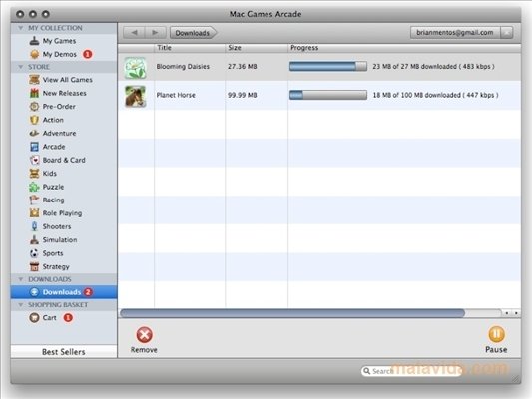This screenshot has height=399, width=532.
Task: Select the Shooters category icon
Action: pyautogui.click(x=34, y=226)
